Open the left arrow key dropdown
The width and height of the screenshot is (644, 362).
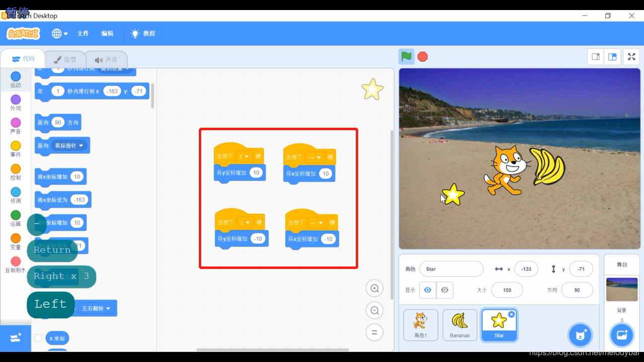click(x=317, y=223)
